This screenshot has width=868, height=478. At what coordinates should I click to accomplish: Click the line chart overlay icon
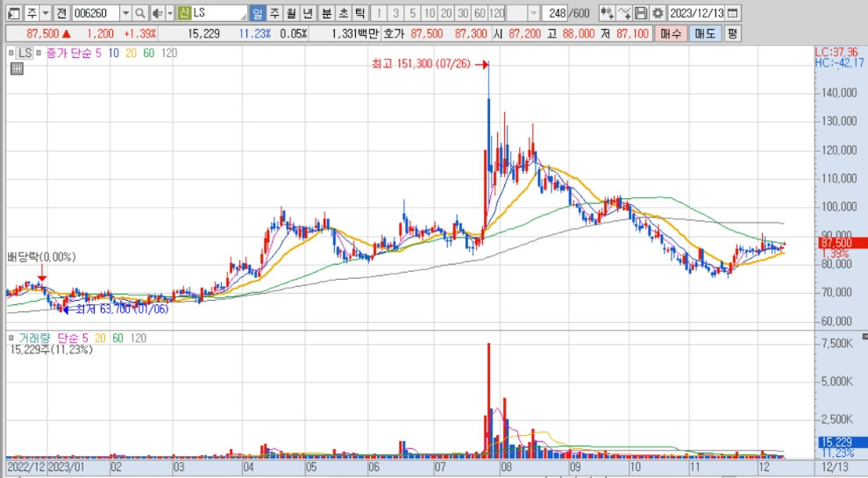[x=623, y=13]
